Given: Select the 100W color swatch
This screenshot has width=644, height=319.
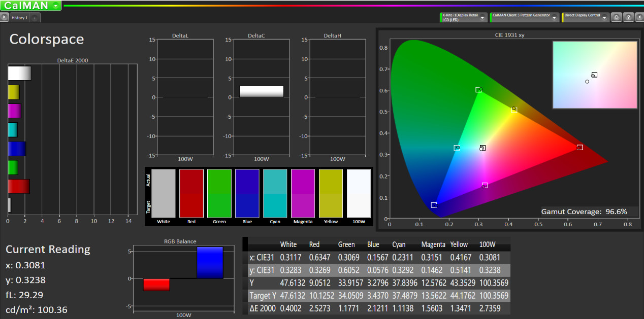Looking at the screenshot, I should point(359,193).
